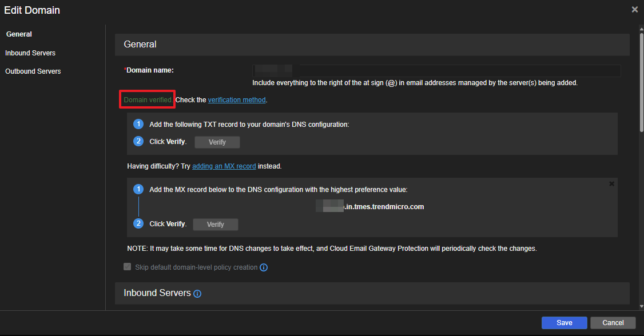Toggle Skip default domain-level policy creation checkbox
Image resolution: width=644 pixels, height=336 pixels.
[128, 267]
